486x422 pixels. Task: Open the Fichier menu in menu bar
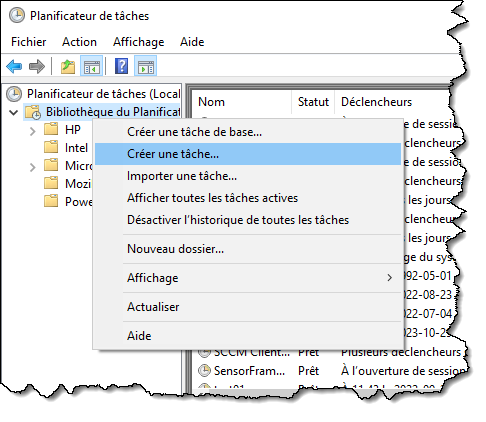pos(29,42)
